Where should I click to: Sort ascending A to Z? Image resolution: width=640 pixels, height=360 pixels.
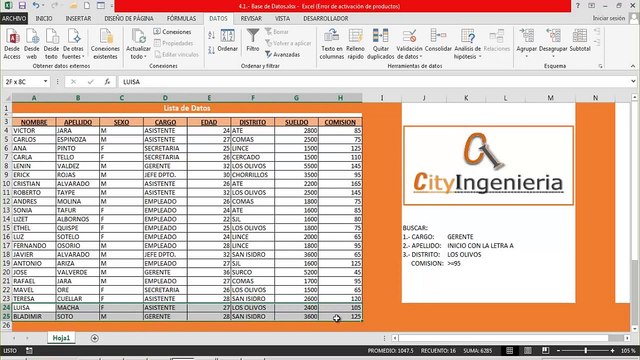click(211, 36)
